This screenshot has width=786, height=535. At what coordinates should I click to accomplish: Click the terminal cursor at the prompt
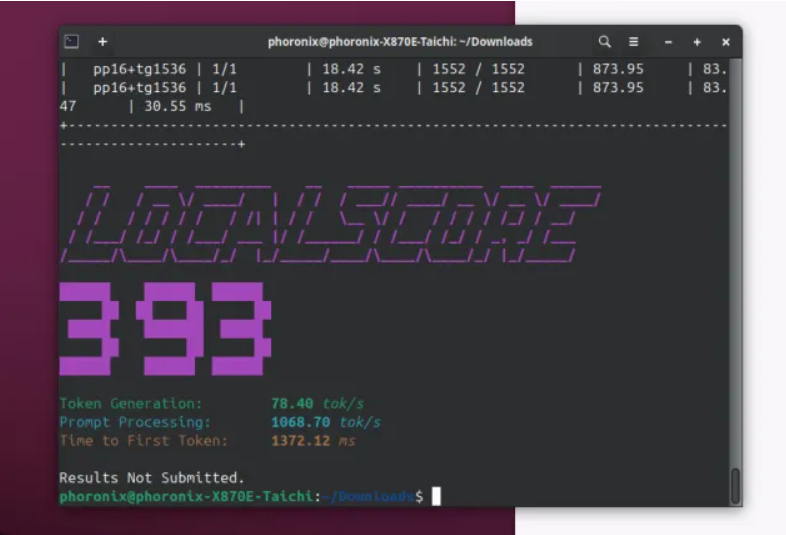[x=436, y=496]
